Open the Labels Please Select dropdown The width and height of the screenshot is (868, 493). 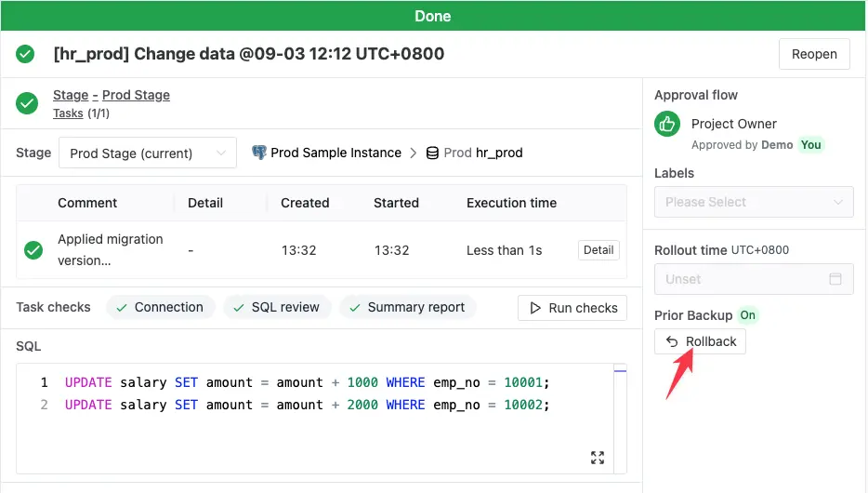(754, 202)
